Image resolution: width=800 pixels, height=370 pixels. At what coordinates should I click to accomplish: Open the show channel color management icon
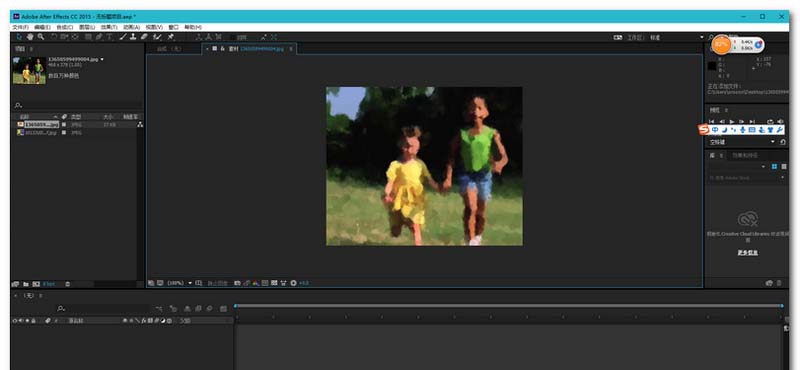tap(256, 283)
